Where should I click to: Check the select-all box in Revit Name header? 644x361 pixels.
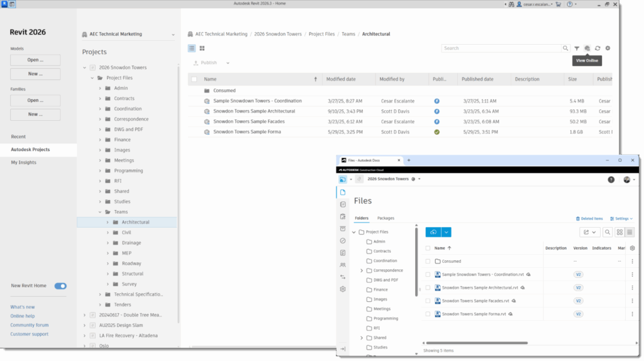point(194,79)
